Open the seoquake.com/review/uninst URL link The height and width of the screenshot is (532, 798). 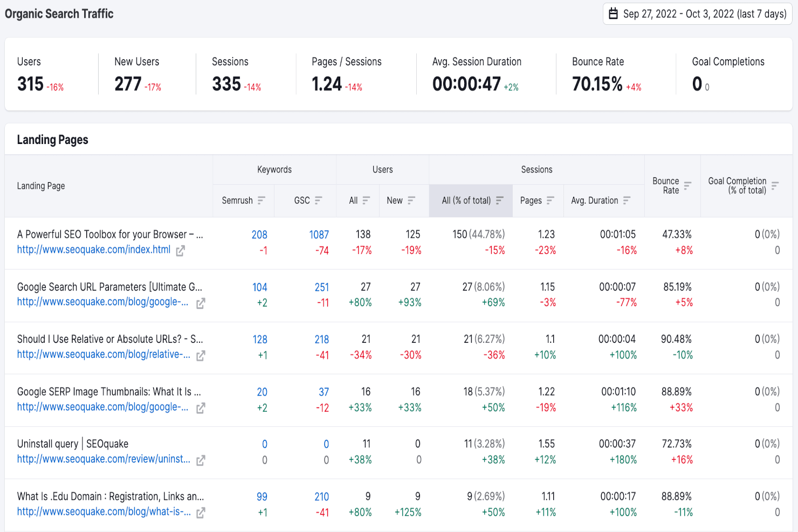[x=104, y=459]
